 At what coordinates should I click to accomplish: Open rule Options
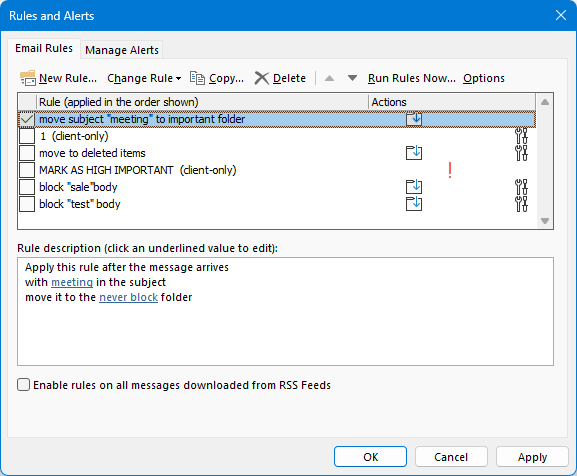coord(484,78)
